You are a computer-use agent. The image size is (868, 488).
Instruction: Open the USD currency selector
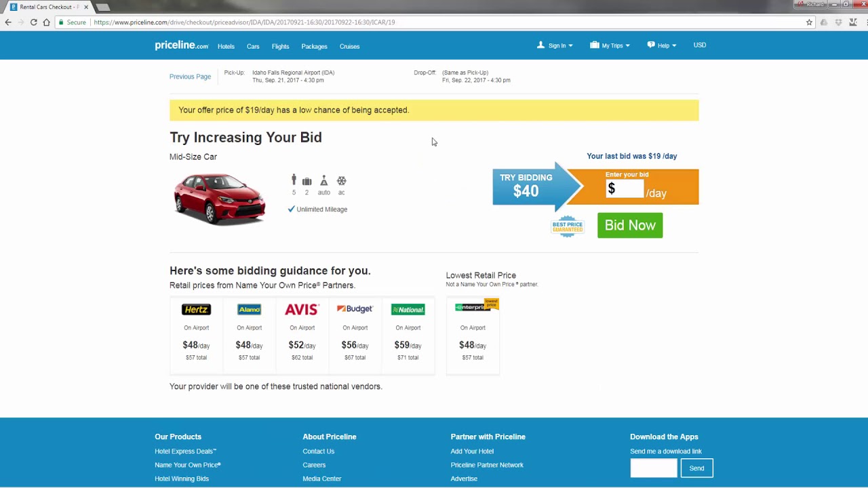[x=700, y=45]
